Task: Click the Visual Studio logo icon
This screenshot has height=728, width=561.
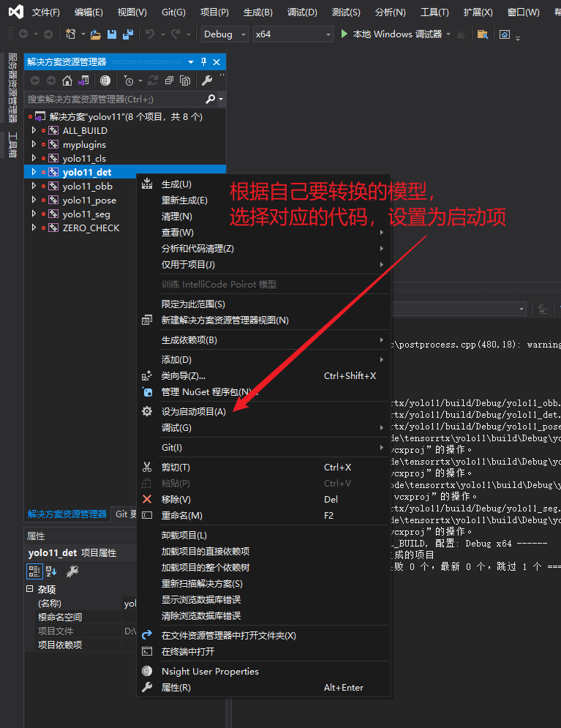Action: (x=16, y=12)
